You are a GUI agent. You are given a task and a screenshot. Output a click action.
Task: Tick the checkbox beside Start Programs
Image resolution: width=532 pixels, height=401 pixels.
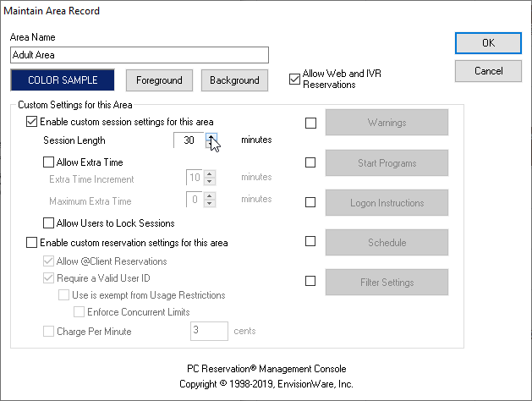310,162
